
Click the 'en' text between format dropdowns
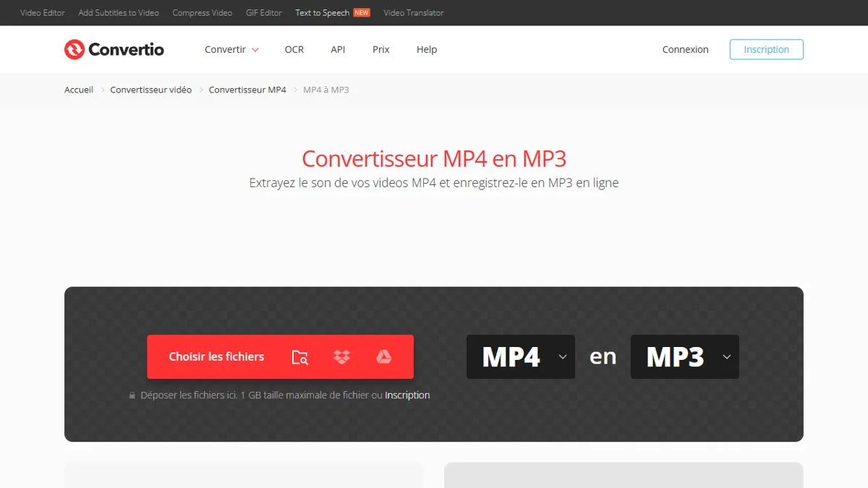(x=603, y=356)
